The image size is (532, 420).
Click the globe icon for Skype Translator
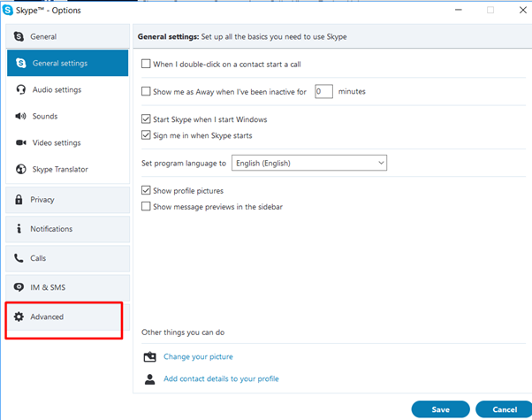[20, 169]
